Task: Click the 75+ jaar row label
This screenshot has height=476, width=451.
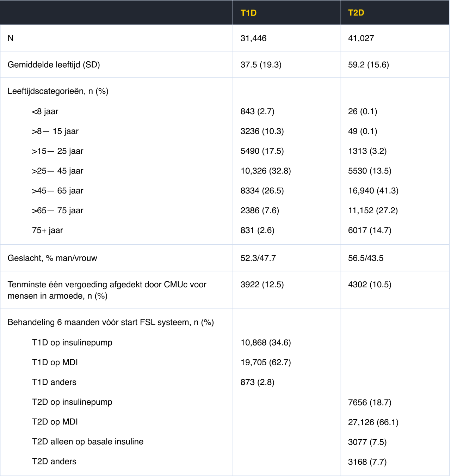Action: pos(48,230)
